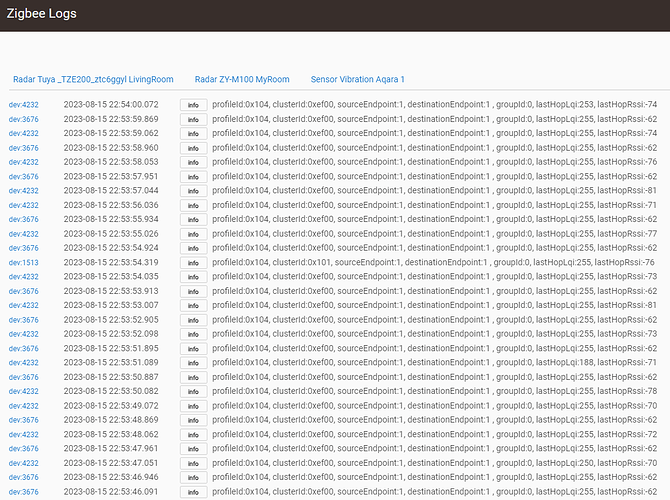Open dev:4232 link at 22:53:55.026
The width and height of the screenshot is (670, 500).
tap(24, 234)
